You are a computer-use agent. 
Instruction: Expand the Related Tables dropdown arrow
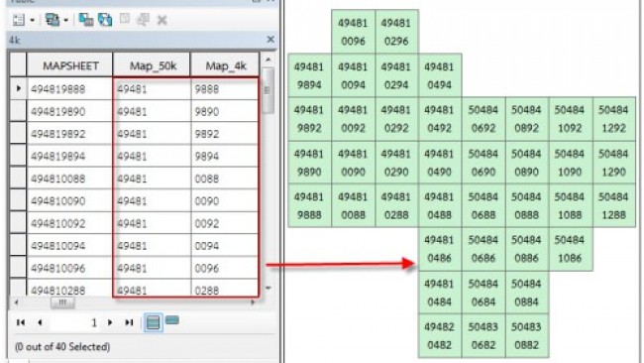(65, 20)
